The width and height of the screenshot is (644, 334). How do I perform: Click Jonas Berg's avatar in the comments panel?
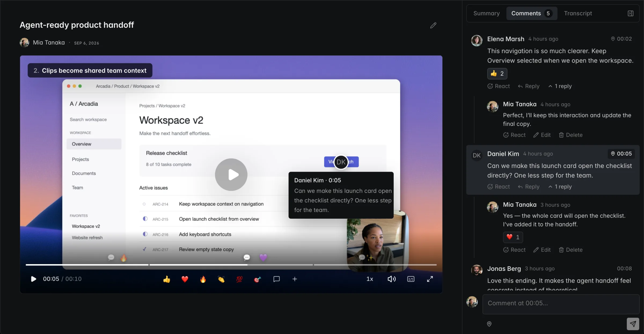coord(477,270)
